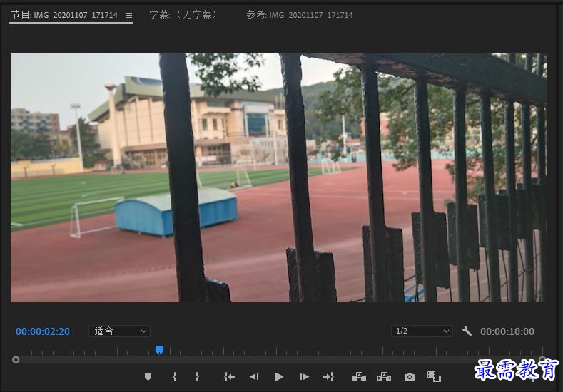Click the left zoom scrollbar handle
Image resolution: width=563 pixels, height=392 pixels.
[x=16, y=359]
